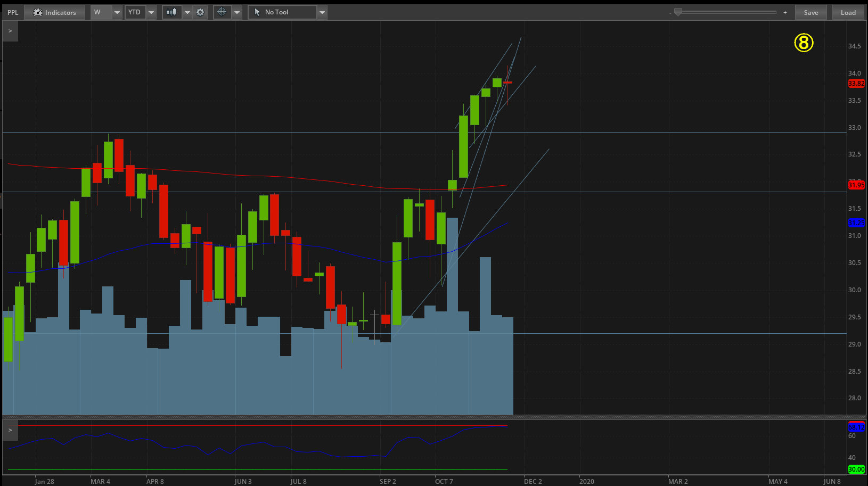Click the 33.0 price axis label

pos(854,128)
